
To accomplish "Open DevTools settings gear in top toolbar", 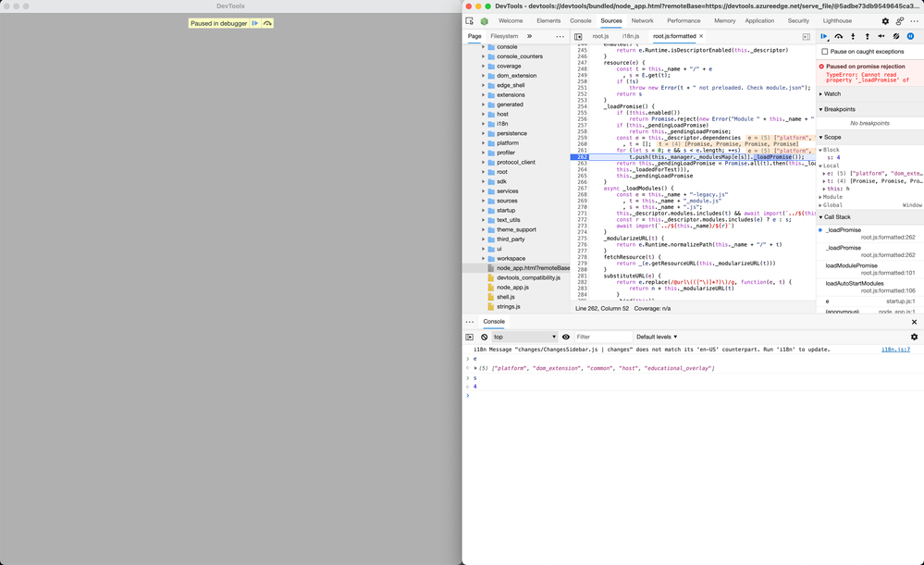I will [885, 20].
